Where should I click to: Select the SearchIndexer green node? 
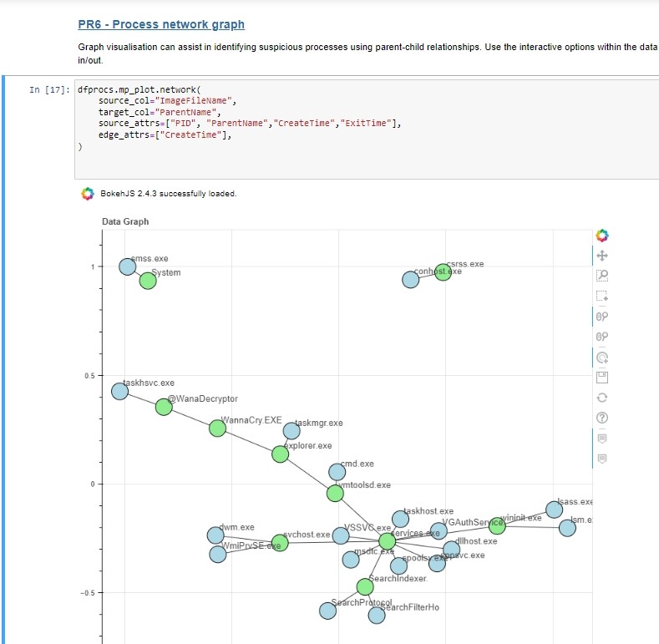click(x=365, y=587)
